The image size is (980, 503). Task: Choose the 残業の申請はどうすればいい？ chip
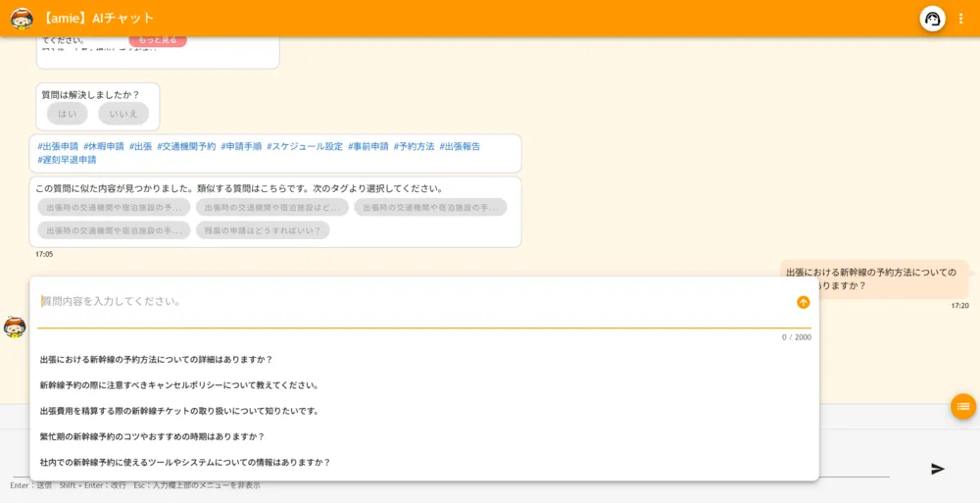(263, 230)
